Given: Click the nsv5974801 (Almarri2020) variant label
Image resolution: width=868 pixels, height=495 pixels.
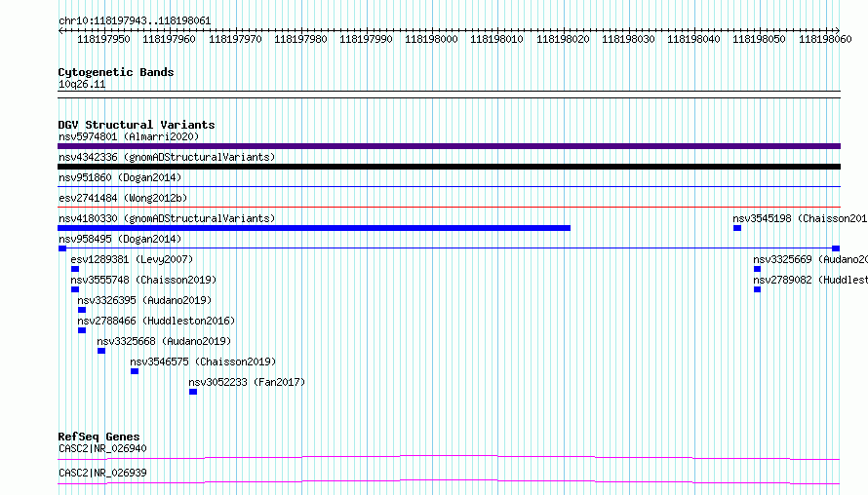Looking at the screenshot, I should [129, 136].
